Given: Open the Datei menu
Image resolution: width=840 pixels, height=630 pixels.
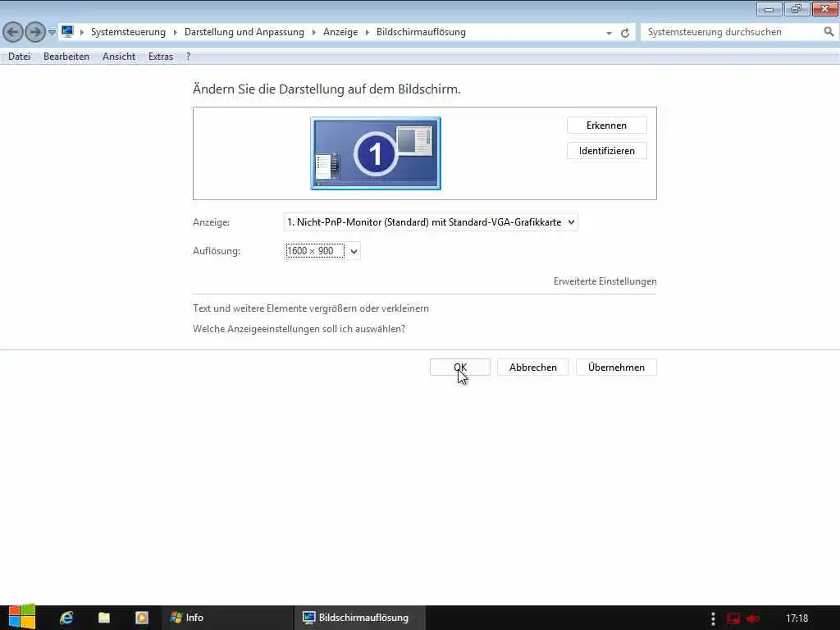Looking at the screenshot, I should tap(20, 57).
